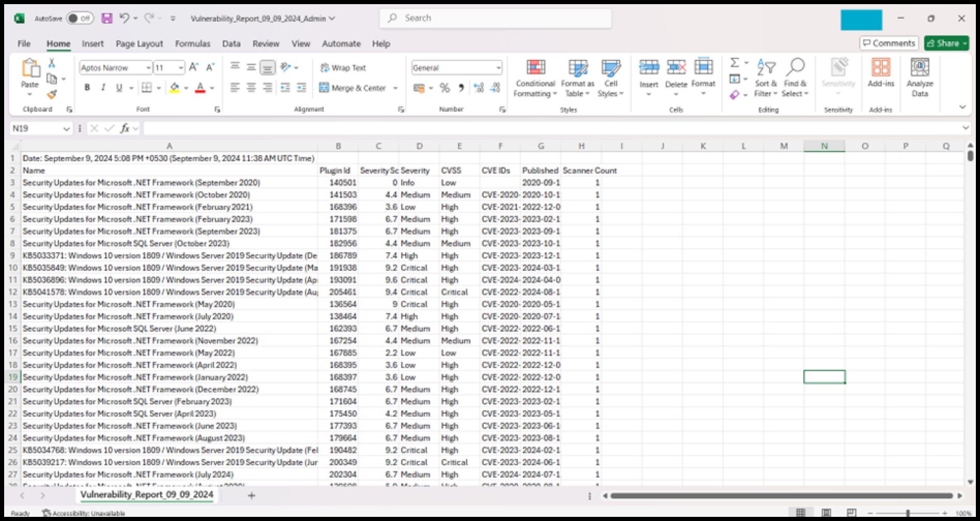Click the AutoSum sigma icon

coord(734,63)
